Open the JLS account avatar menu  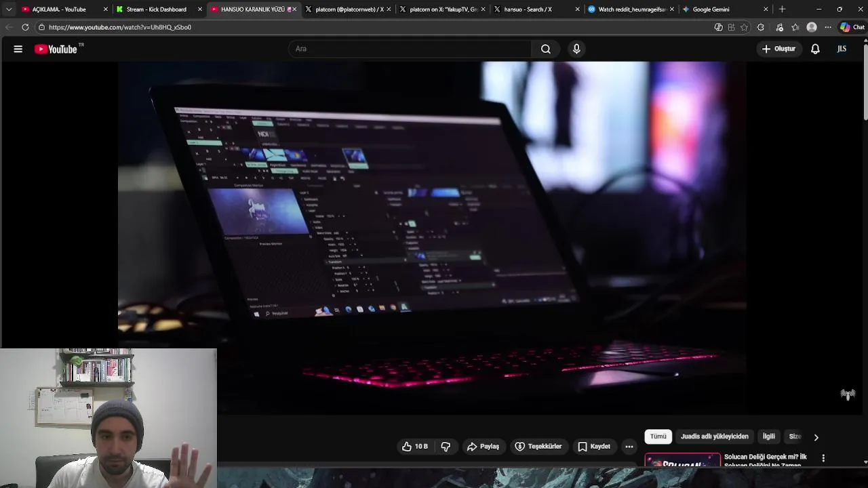pos(842,49)
